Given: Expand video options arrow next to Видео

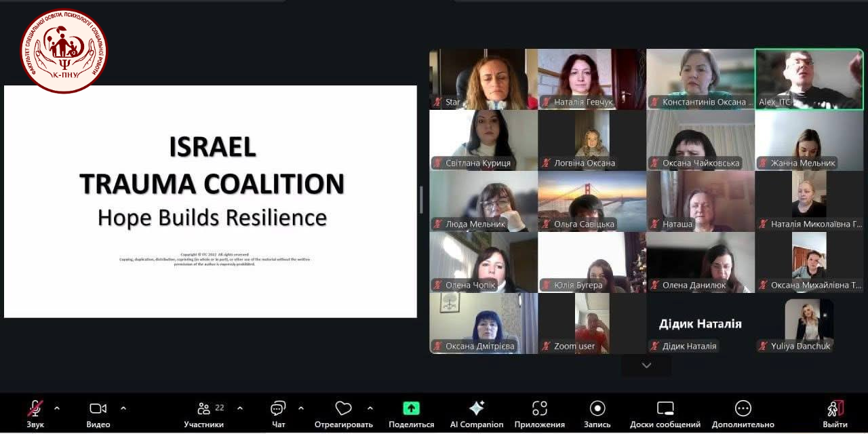Looking at the screenshot, I should click(x=123, y=408).
